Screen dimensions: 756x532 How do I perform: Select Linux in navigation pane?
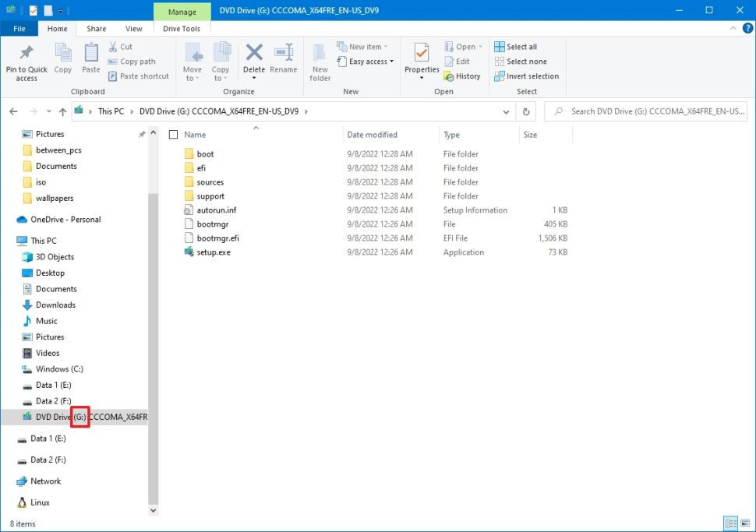click(x=34, y=502)
